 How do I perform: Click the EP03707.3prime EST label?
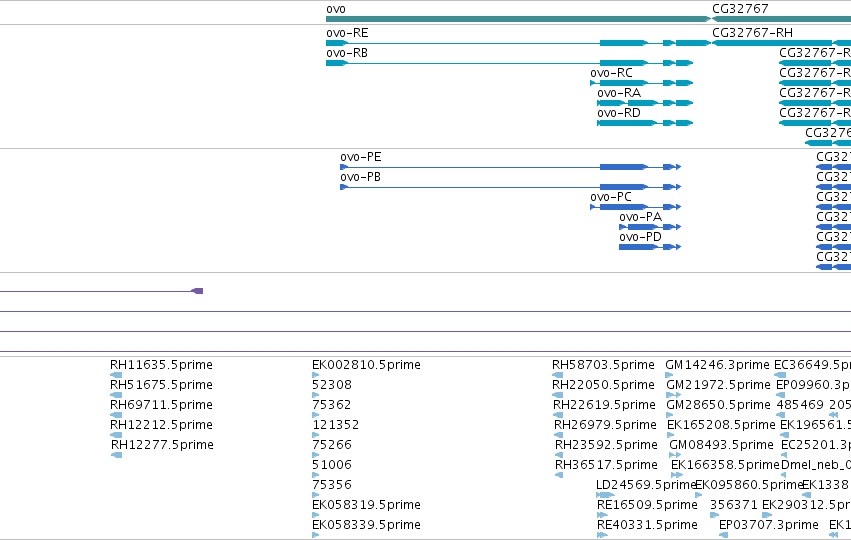(x=769, y=525)
